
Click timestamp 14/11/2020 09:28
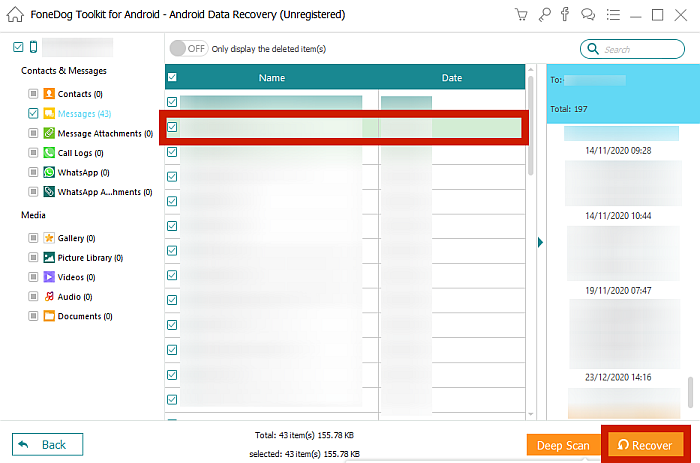coord(618,150)
